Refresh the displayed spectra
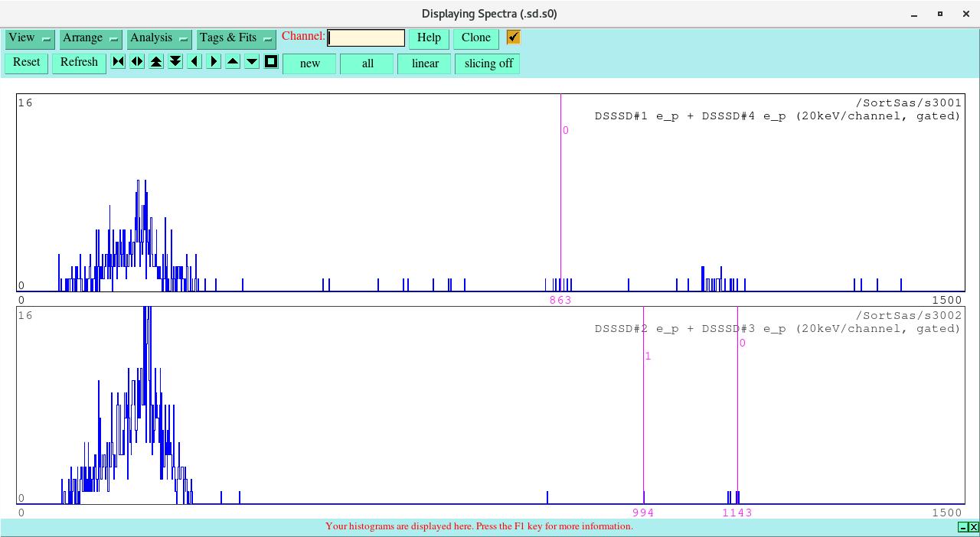This screenshot has height=537, width=980. pyautogui.click(x=79, y=63)
